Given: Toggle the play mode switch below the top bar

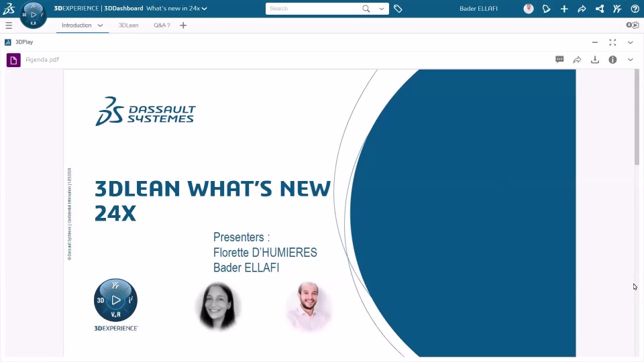Looking at the screenshot, I should pos(632,25).
